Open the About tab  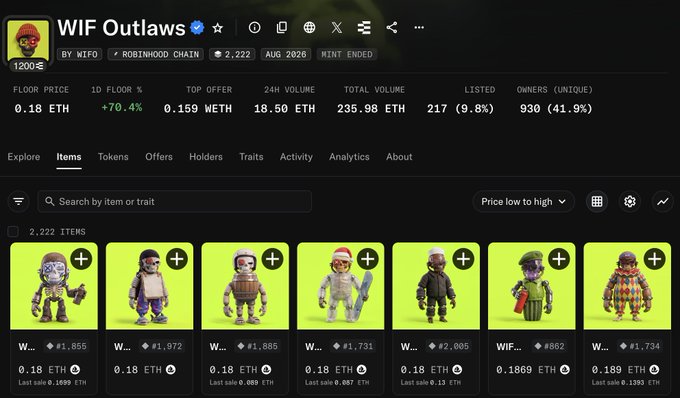coord(399,157)
